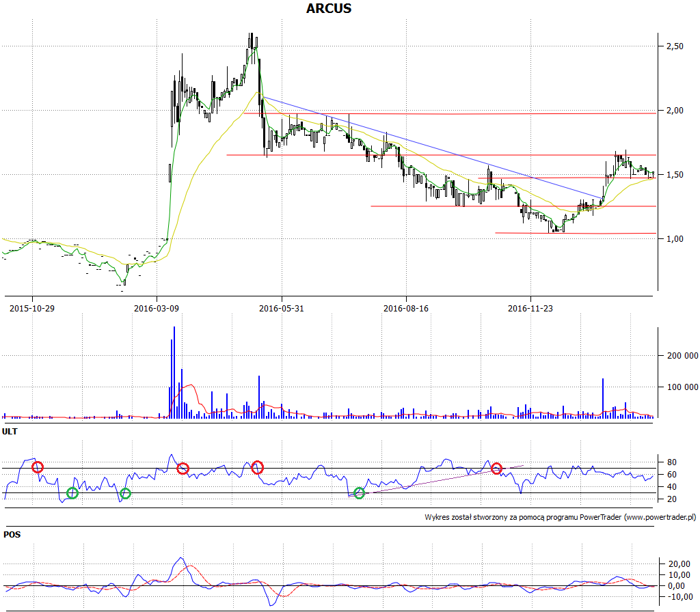Click the second green buy circle on ULT
The height and width of the screenshot is (612, 700).
(126, 493)
